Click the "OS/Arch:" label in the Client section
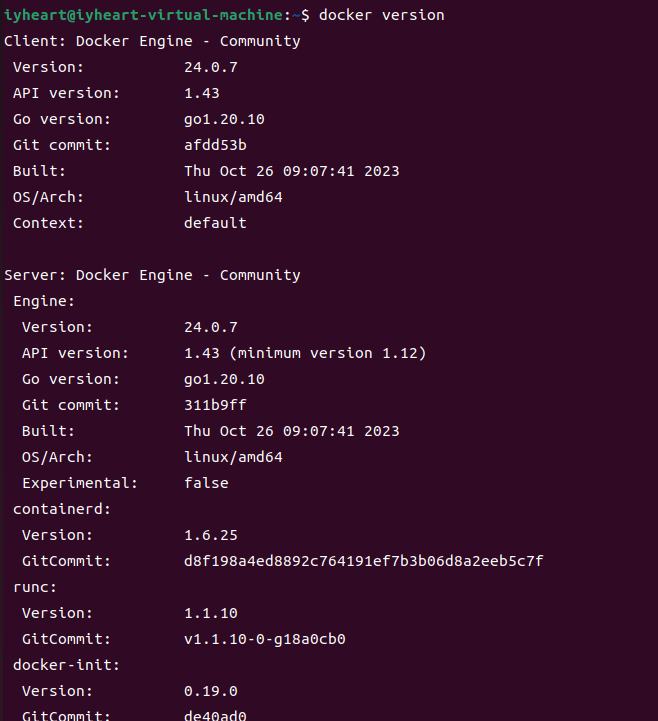Viewport: 658px width, 721px height. (x=48, y=197)
